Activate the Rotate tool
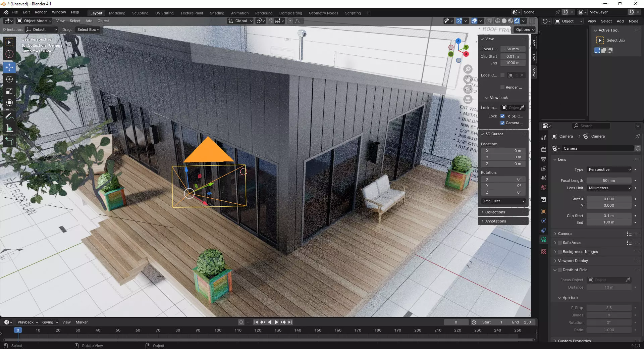 9,79
